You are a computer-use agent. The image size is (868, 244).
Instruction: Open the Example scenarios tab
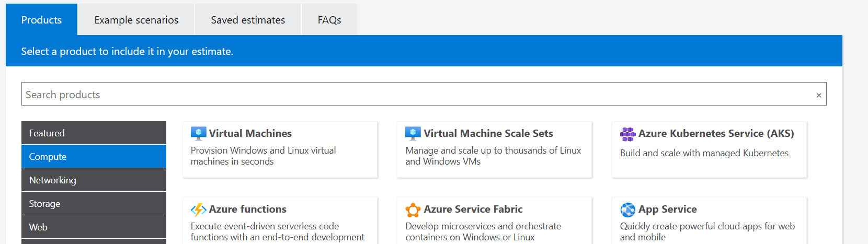click(x=136, y=20)
